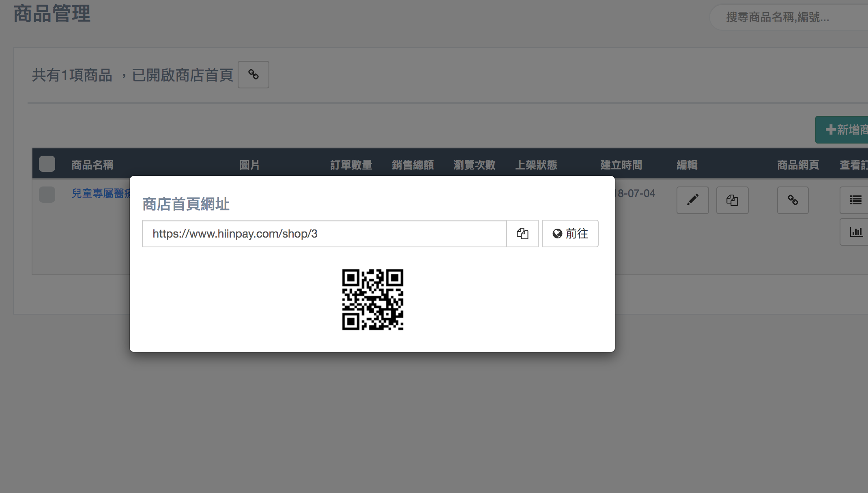This screenshot has width=868, height=493.
Task: Check the checkbox for the 兒童專屬 product row
Action: coord(47,195)
